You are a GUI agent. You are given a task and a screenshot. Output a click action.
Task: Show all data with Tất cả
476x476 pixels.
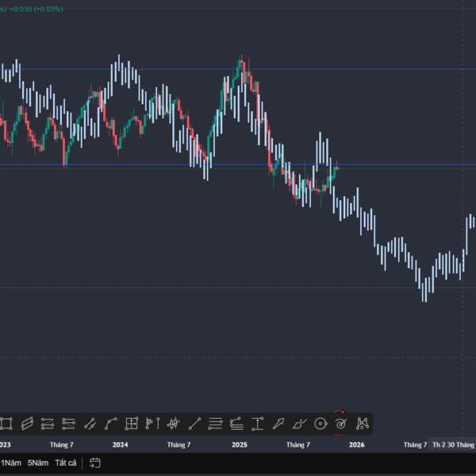pos(66,463)
